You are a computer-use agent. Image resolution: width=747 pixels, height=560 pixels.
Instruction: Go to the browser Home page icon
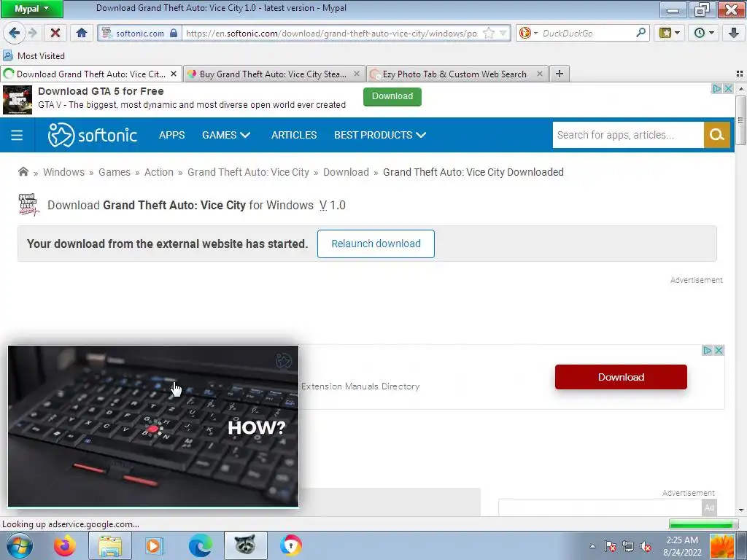[82, 33]
